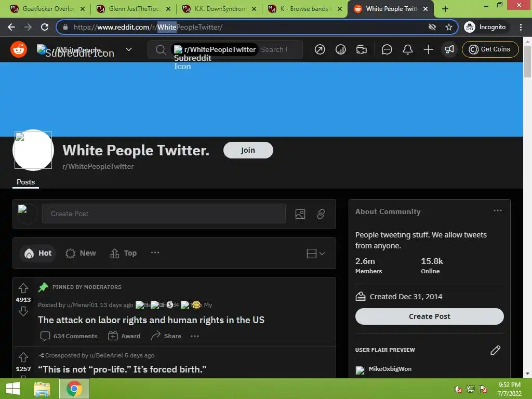Upvote the 'forced birth' post
The height and width of the screenshot is (399, 532).
tap(23, 357)
